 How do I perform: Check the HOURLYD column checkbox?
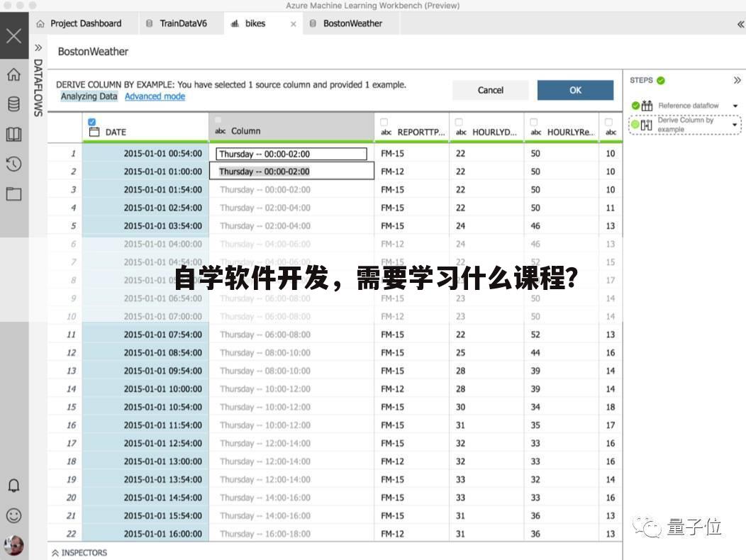click(x=459, y=122)
